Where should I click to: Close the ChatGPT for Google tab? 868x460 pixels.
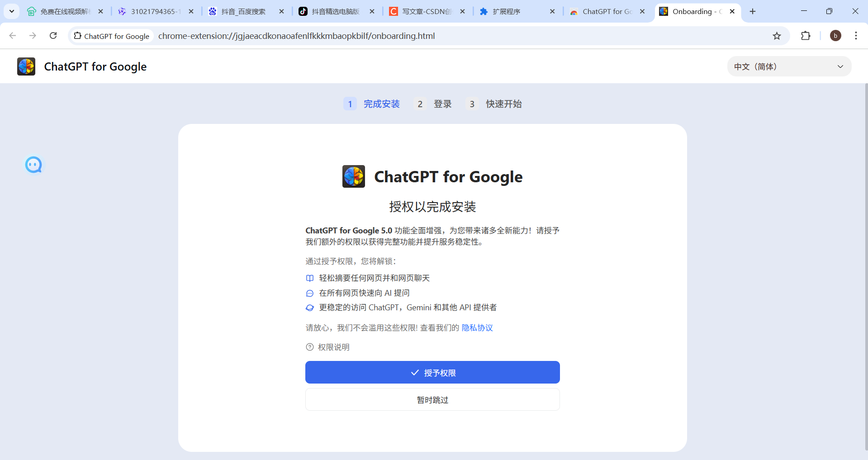click(642, 11)
